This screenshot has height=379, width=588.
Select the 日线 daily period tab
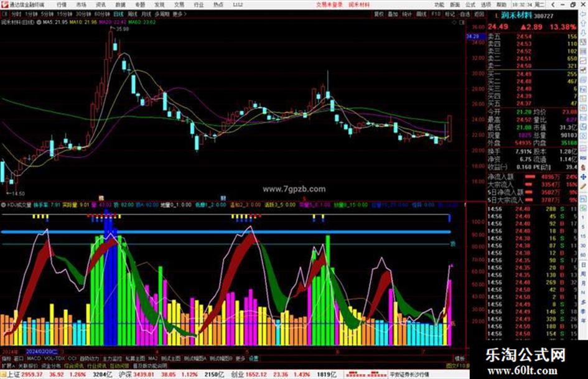pos(118,14)
